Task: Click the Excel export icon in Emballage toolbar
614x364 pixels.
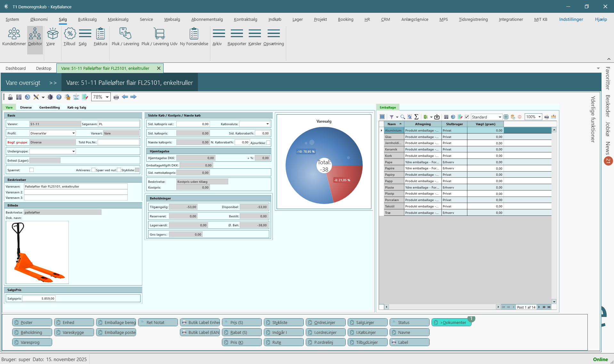Action: click(x=425, y=117)
